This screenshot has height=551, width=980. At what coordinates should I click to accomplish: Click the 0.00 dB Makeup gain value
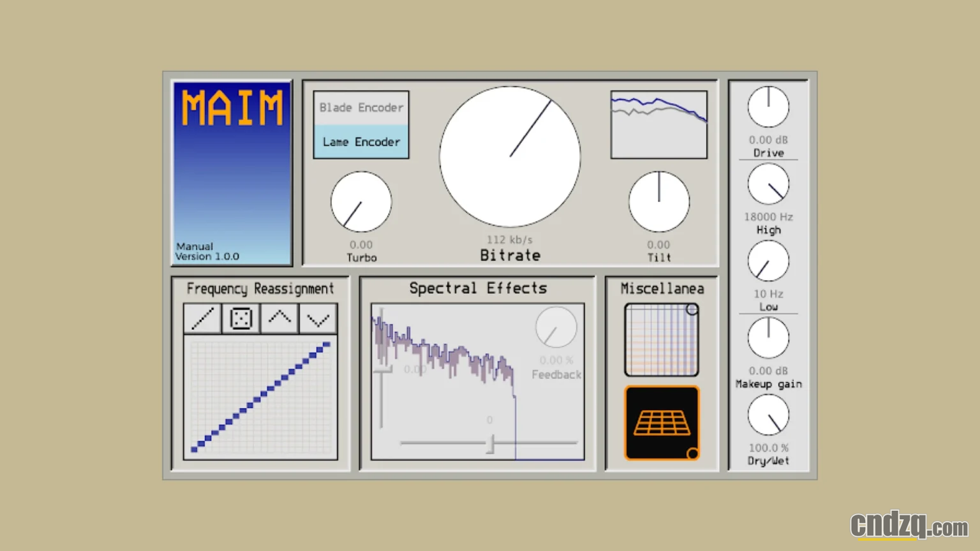768,371
